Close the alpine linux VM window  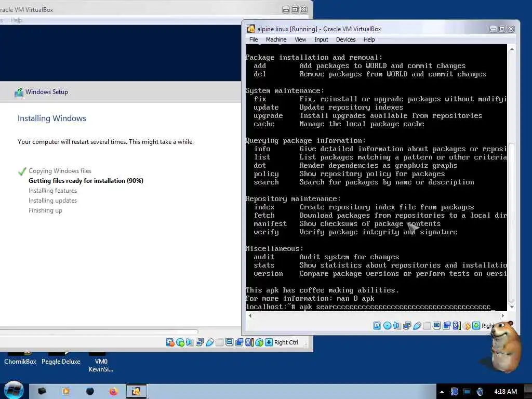511,29
